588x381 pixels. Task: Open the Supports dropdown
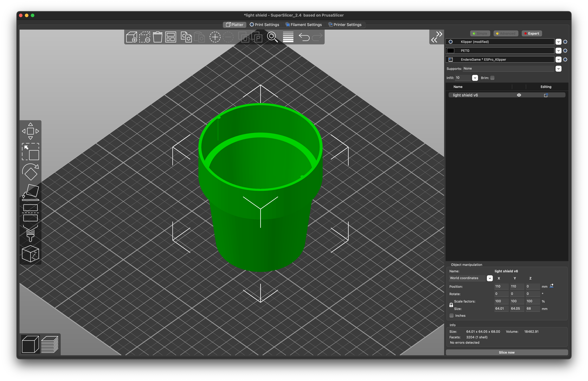(558, 69)
